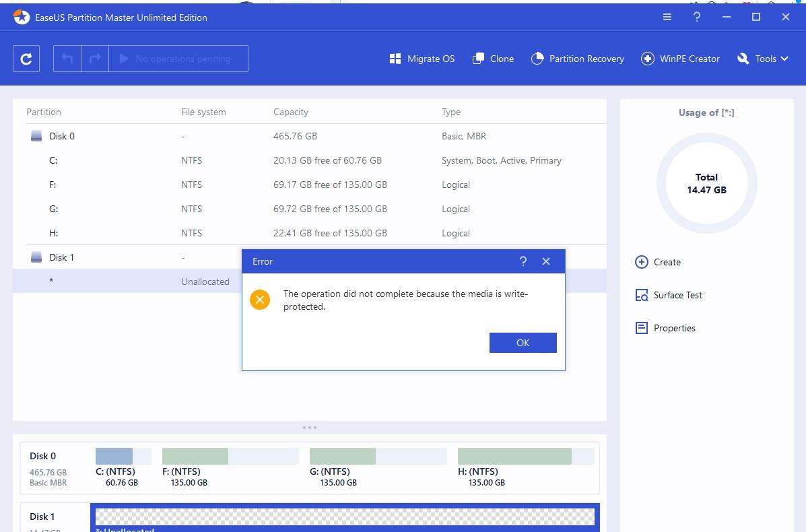The height and width of the screenshot is (532, 806).
Task: Click the three-dot pane splitter handle
Action: pos(310,428)
